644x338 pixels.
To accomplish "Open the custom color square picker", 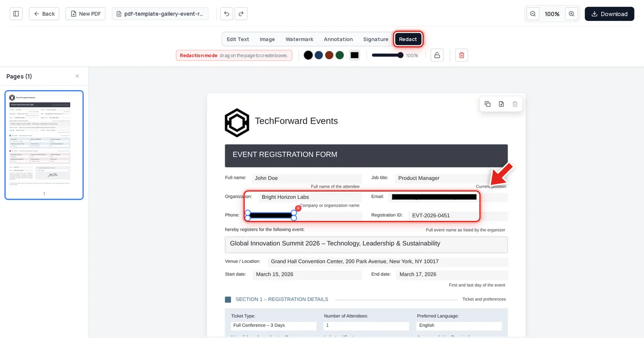I will [x=354, y=55].
